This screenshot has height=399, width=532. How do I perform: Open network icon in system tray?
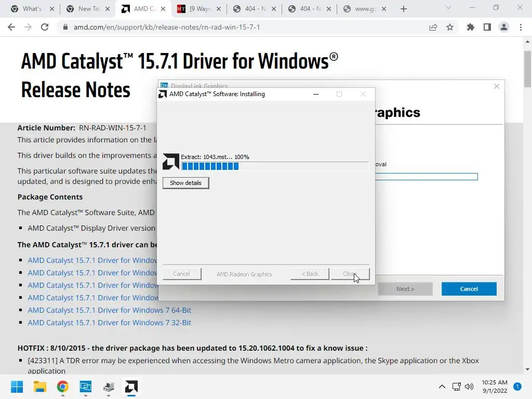[x=456, y=387]
